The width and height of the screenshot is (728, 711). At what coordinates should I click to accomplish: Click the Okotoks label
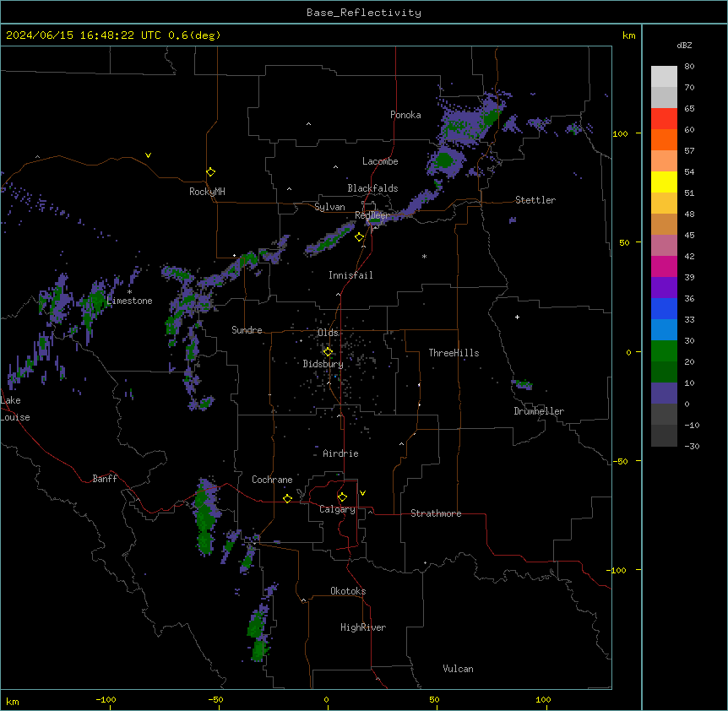(x=348, y=591)
